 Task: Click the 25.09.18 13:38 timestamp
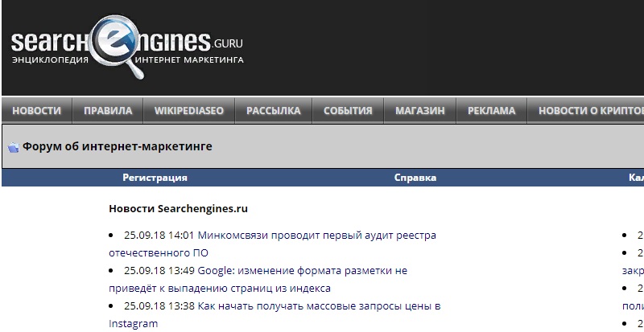(159, 306)
